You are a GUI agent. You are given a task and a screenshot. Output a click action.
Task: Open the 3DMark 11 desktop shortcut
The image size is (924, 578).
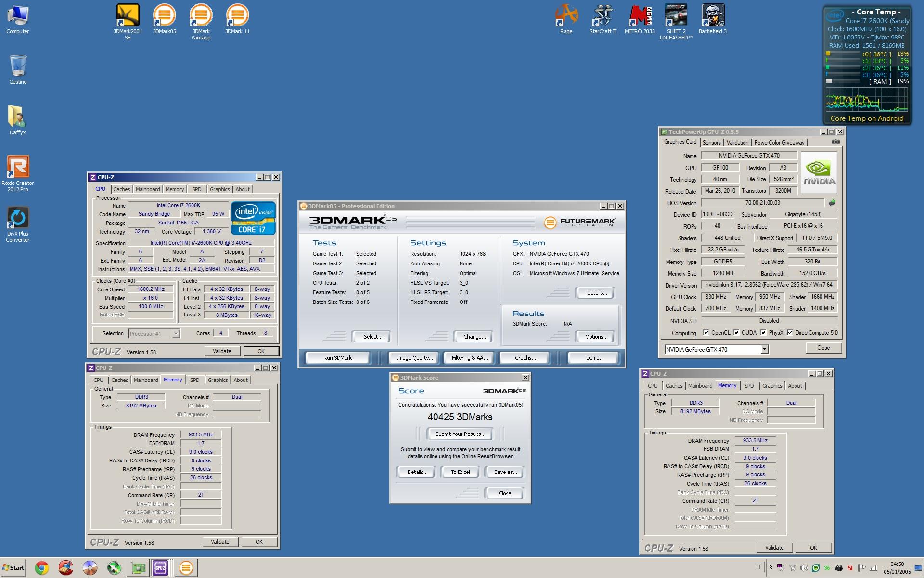pyautogui.click(x=237, y=19)
